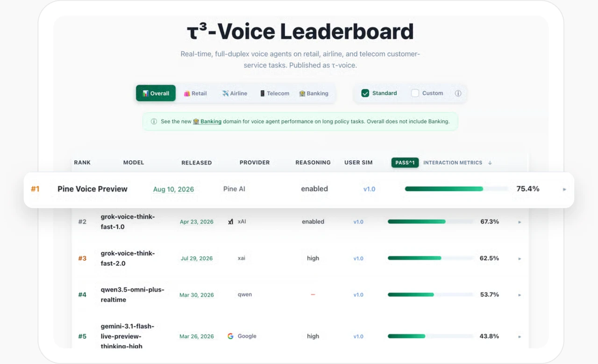The width and height of the screenshot is (598, 364).
Task: Click the 67.3% progress bar
Action: click(x=430, y=221)
